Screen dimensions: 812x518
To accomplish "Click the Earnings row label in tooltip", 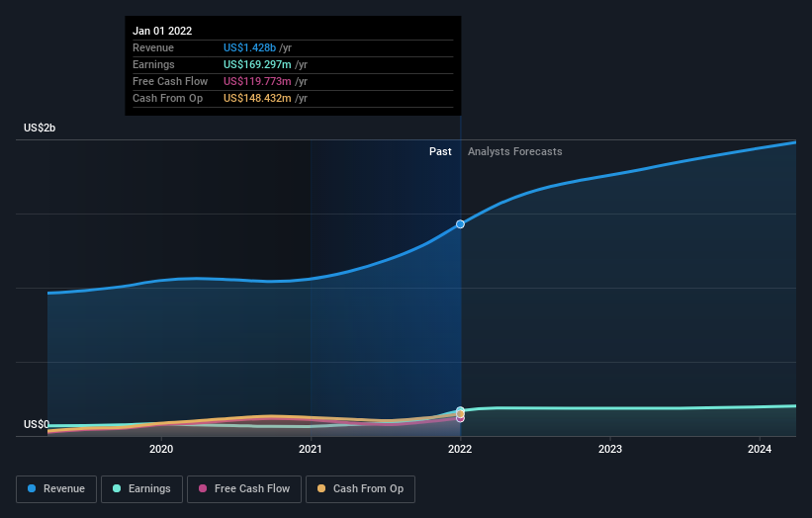I will (153, 64).
